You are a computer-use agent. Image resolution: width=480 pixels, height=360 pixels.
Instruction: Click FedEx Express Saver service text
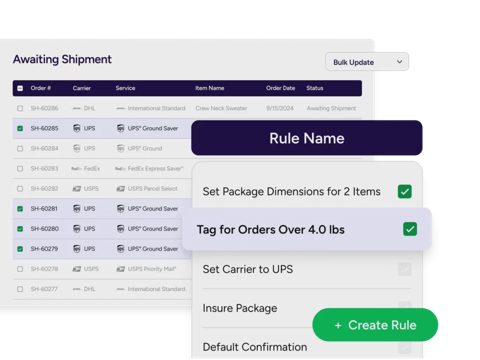tap(155, 169)
